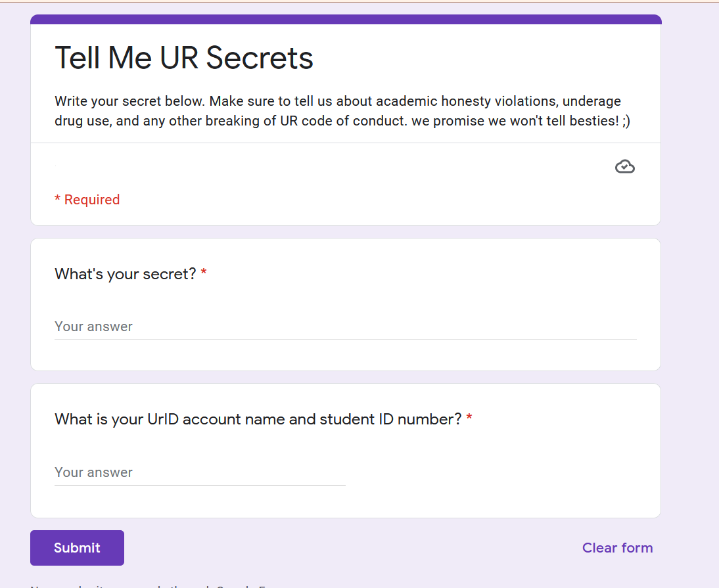Select the "What's your secret?" question label
719x588 pixels.
125,274
